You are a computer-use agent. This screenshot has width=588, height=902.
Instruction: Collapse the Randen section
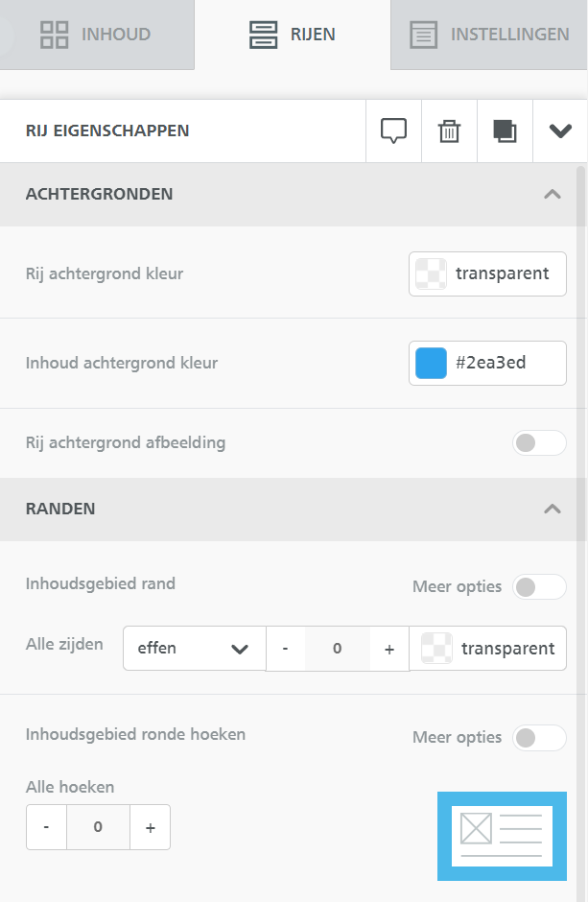[x=553, y=509]
